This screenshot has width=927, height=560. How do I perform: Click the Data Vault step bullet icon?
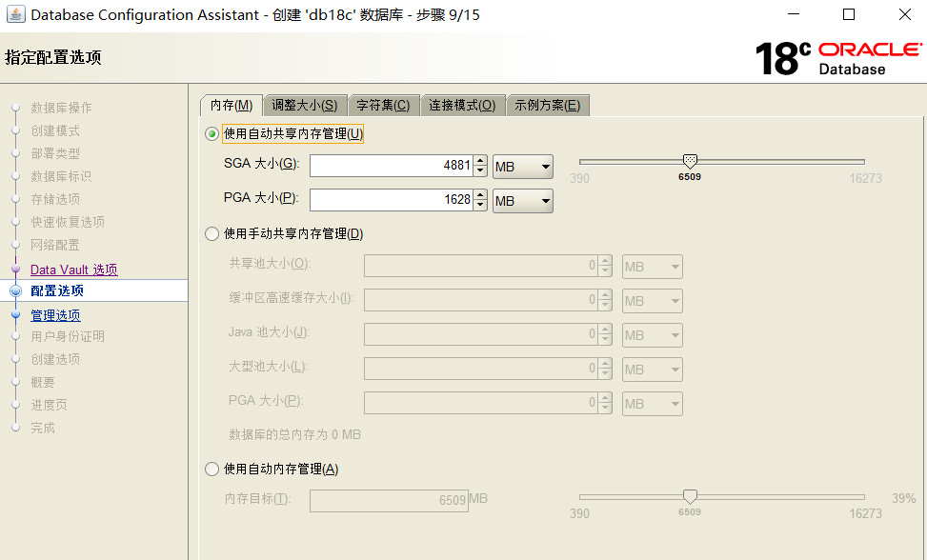pyautogui.click(x=15, y=270)
